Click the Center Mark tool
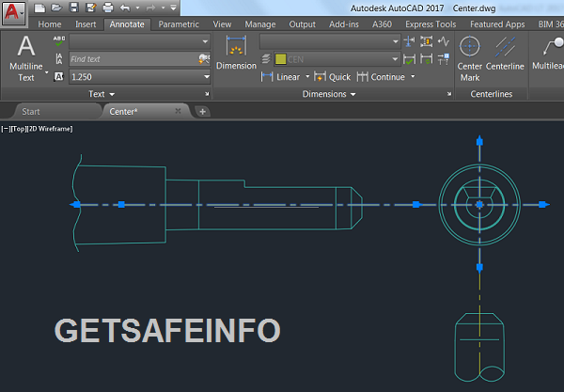 470,58
